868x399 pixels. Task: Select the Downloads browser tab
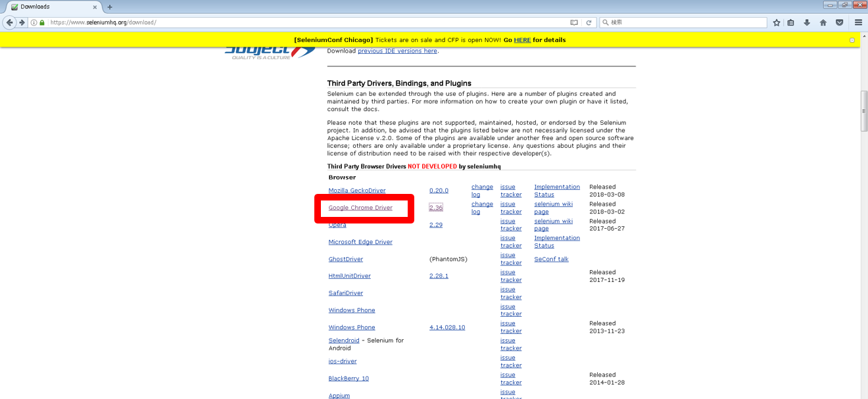tap(55, 7)
